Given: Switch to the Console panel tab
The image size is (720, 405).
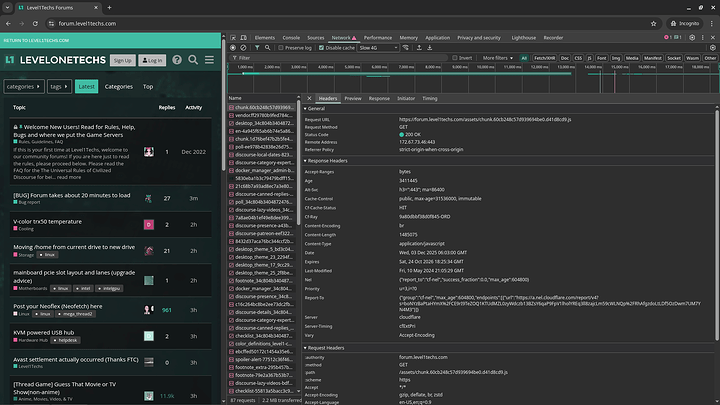Looking at the screenshot, I should [291, 37].
